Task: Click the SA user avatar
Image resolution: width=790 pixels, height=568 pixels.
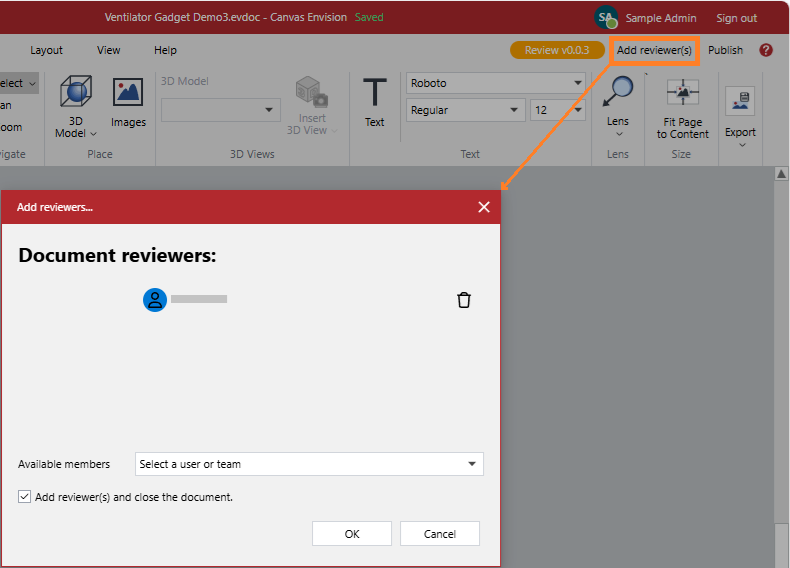Action: [x=606, y=18]
